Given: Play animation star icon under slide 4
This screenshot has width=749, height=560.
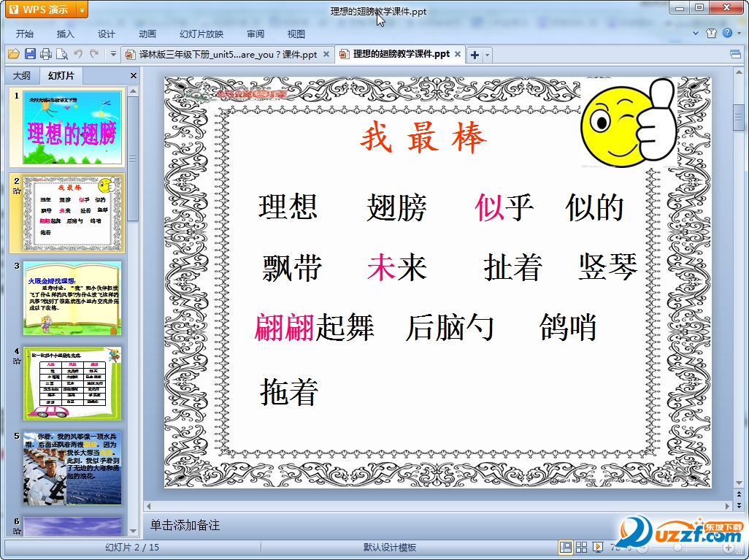Looking at the screenshot, I should click(17, 361).
